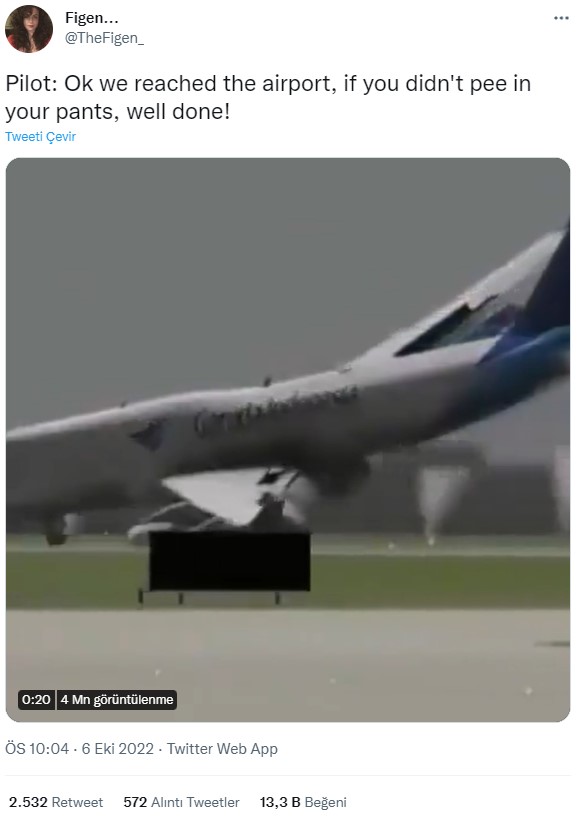This screenshot has width=577, height=817.
Task: Click the "Figen..." display name
Action: point(92,18)
